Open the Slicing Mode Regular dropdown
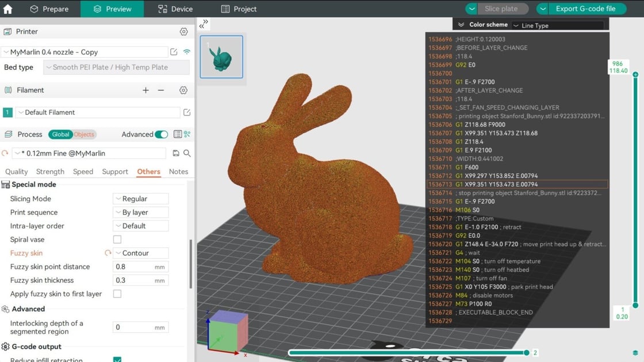The image size is (644, 362). pyautogui.click(x=140, y=198)
